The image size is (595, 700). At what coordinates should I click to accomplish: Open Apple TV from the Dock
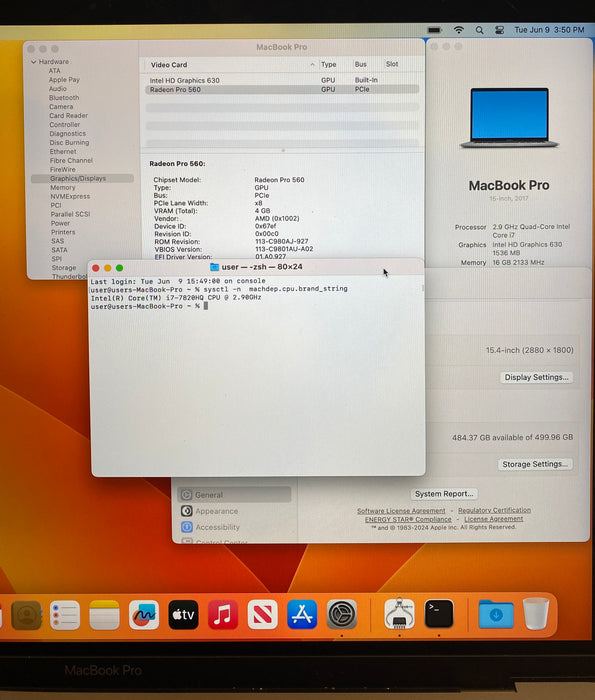click(183, 615)
